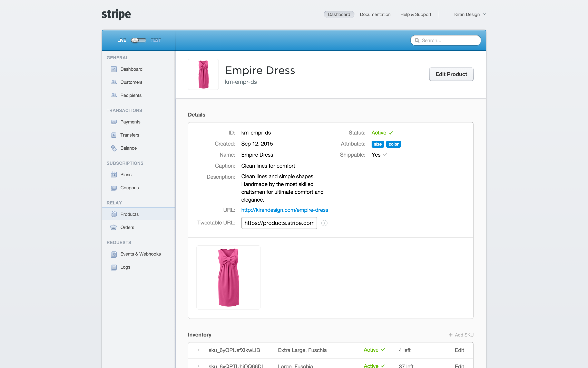Click the magnifier icon in search box
This screenshot has height=368, width=588.
417,40
